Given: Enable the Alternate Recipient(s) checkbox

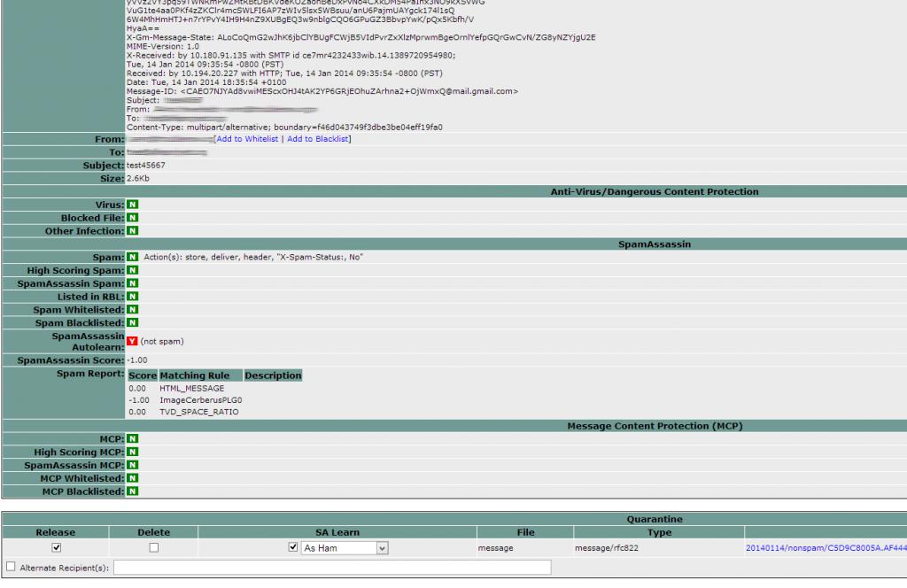Looking at the screenshot, I should tap(9, 567).
